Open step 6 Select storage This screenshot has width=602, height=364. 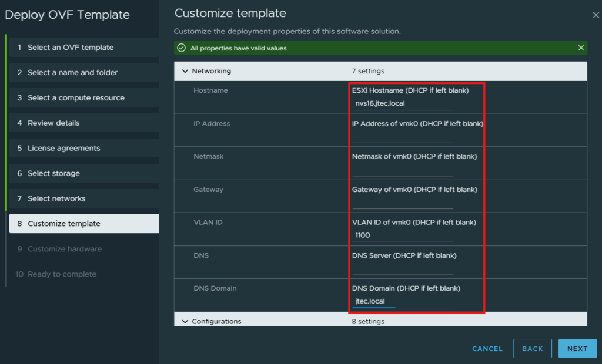[83, 173]
